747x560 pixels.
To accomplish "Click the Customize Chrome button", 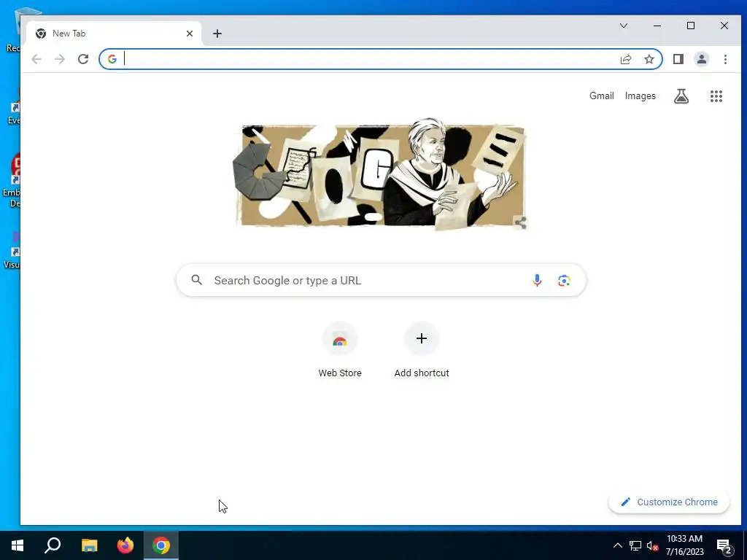I will coord(669,502).
